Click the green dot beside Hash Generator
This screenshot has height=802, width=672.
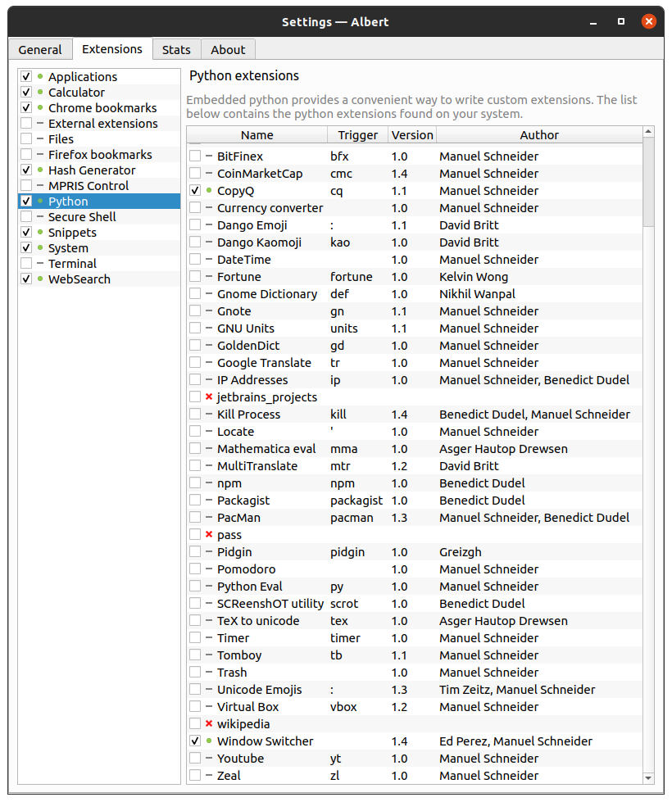(x=40, y=170)
